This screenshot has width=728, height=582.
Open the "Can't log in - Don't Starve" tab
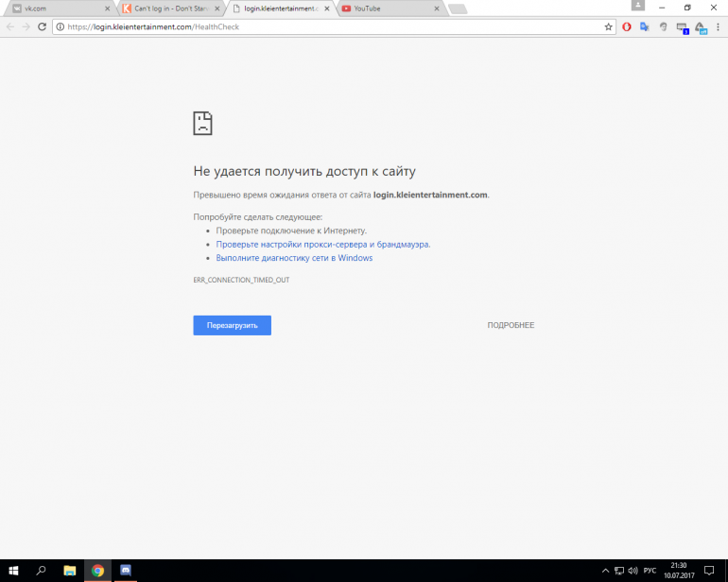(168, 9)
